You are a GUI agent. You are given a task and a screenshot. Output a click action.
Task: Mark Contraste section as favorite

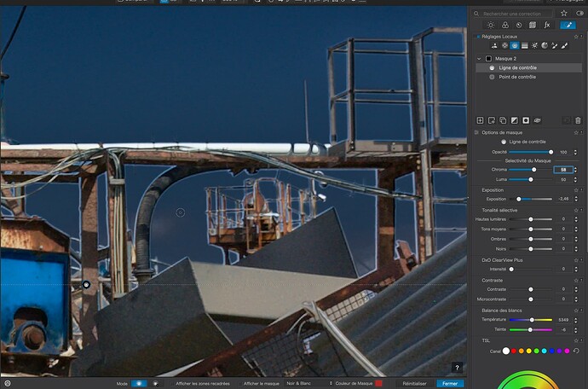pyautogui.click(x=576, y=280)
